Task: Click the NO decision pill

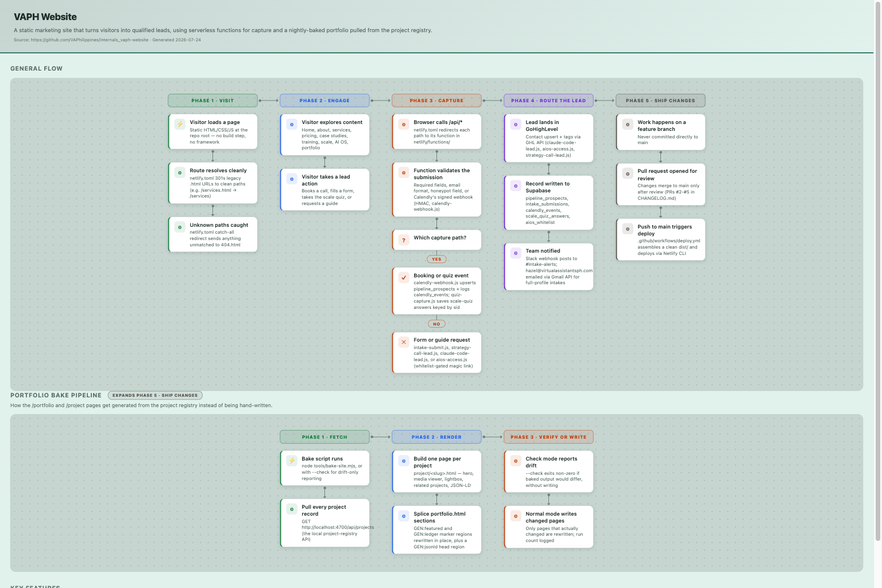Action: click(x=436, y=324)
